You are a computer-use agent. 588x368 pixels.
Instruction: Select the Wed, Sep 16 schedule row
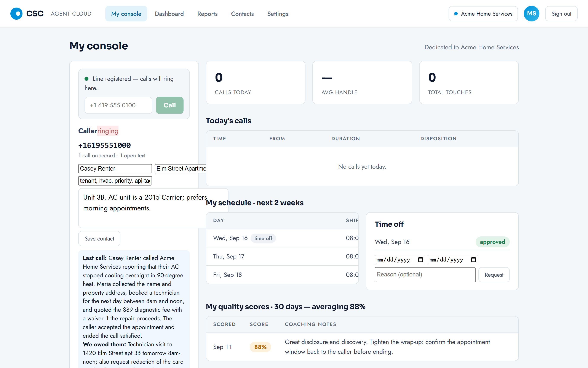coord(282,238)
